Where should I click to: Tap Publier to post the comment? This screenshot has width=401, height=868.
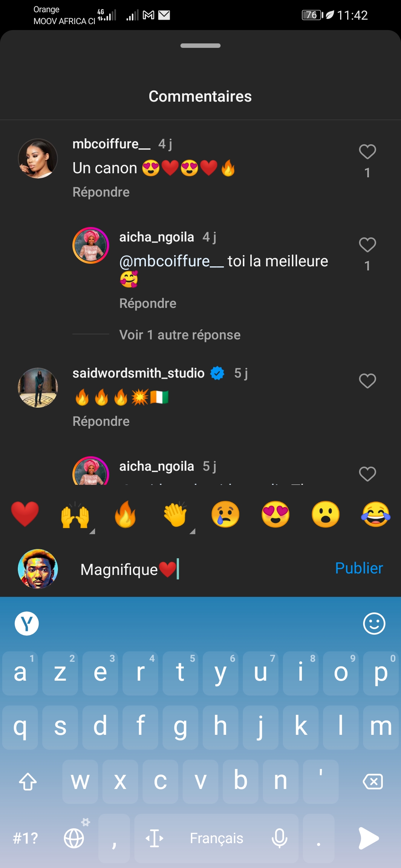(x=359, y=568)
